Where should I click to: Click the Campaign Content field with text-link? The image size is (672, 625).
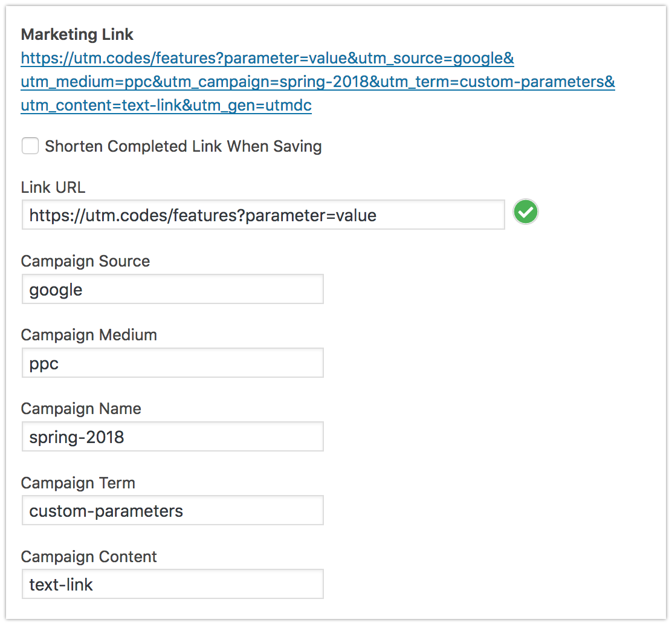172,585
